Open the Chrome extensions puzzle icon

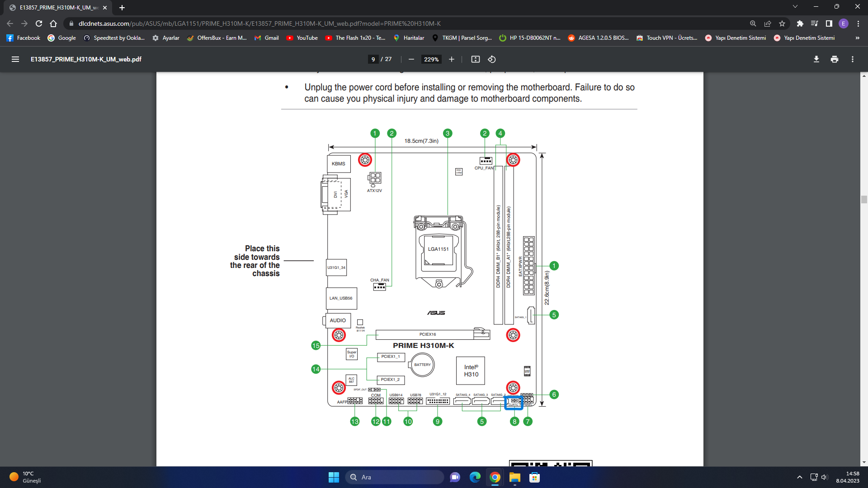pos(800,23)
